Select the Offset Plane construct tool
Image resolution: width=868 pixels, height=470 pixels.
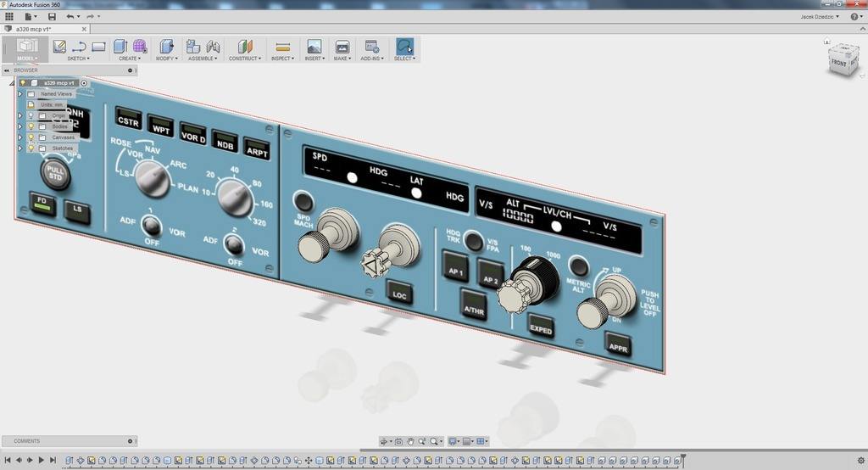click(245, 46)
